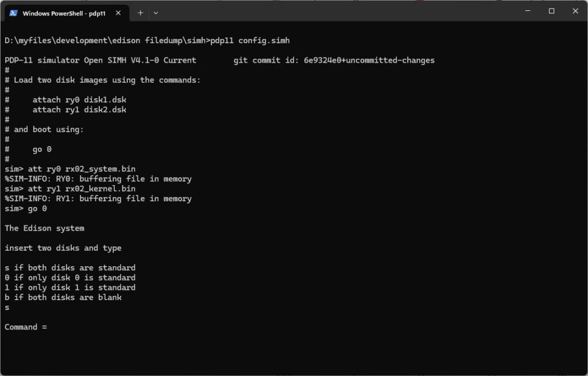Expand the new tab profile dropdown chevron
This screenshot has height=376, width=588.
[156, 13]
